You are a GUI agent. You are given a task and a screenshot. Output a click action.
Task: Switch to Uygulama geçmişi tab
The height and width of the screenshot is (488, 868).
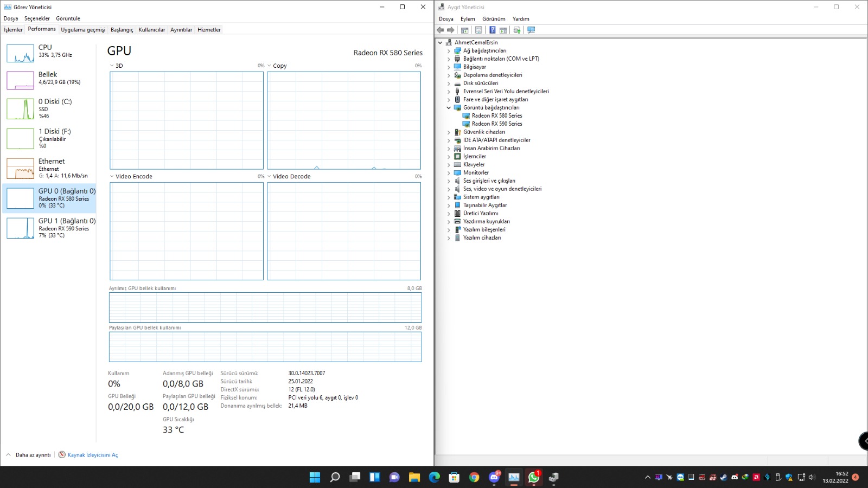click(x=83, y=30)
